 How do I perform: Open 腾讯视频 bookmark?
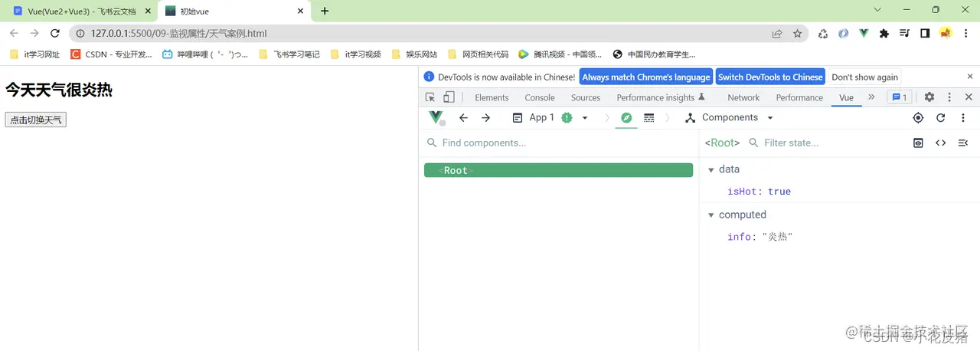pos(560,54)
